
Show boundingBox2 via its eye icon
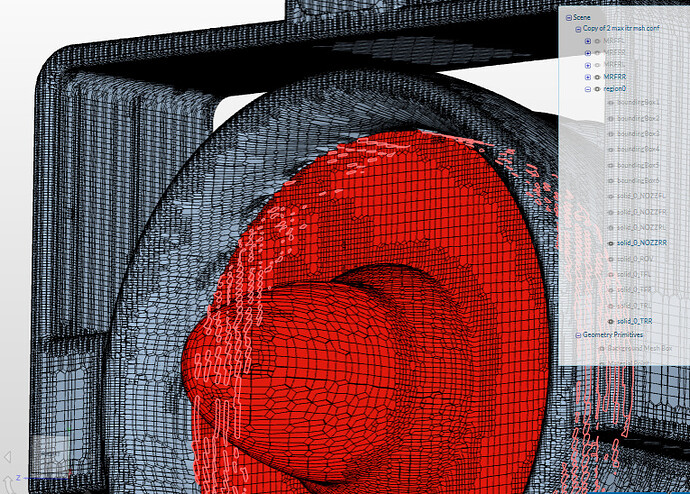tap(611, 119)
